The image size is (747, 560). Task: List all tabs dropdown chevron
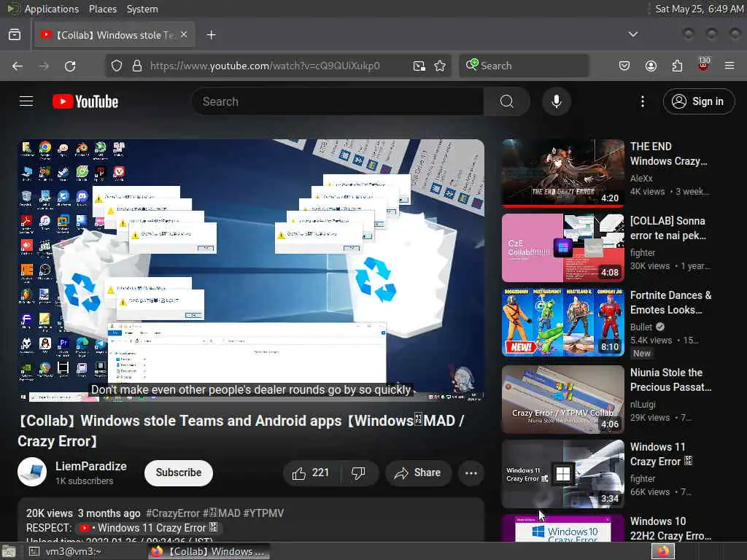click(x=633, y=34)
